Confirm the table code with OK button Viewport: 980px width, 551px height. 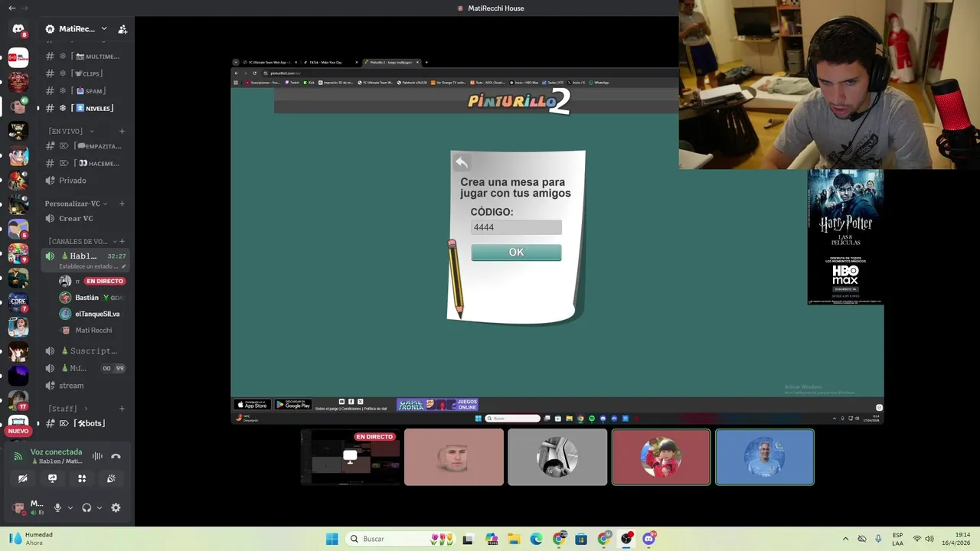tap(516, 253)
